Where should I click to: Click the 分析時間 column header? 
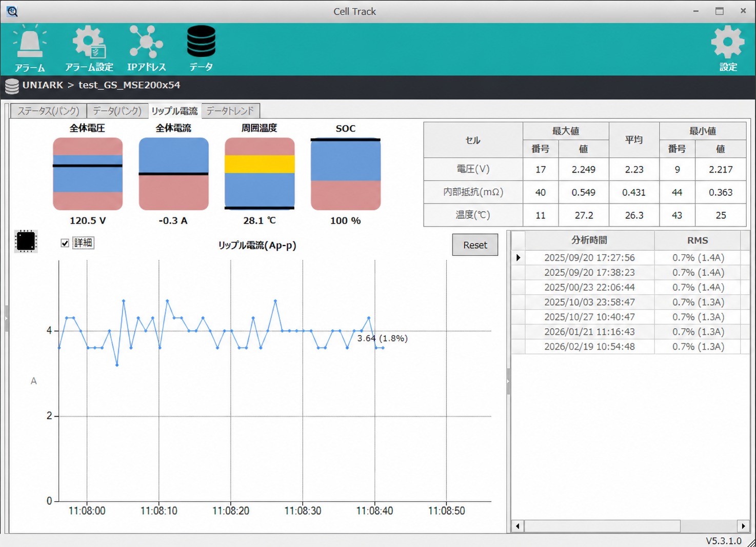coord(590,240)
